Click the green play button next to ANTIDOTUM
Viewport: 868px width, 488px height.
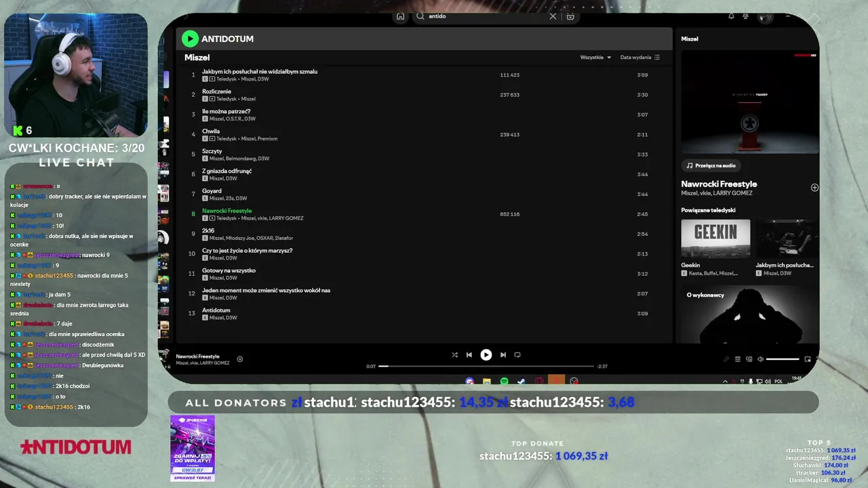tap(190, 39)
